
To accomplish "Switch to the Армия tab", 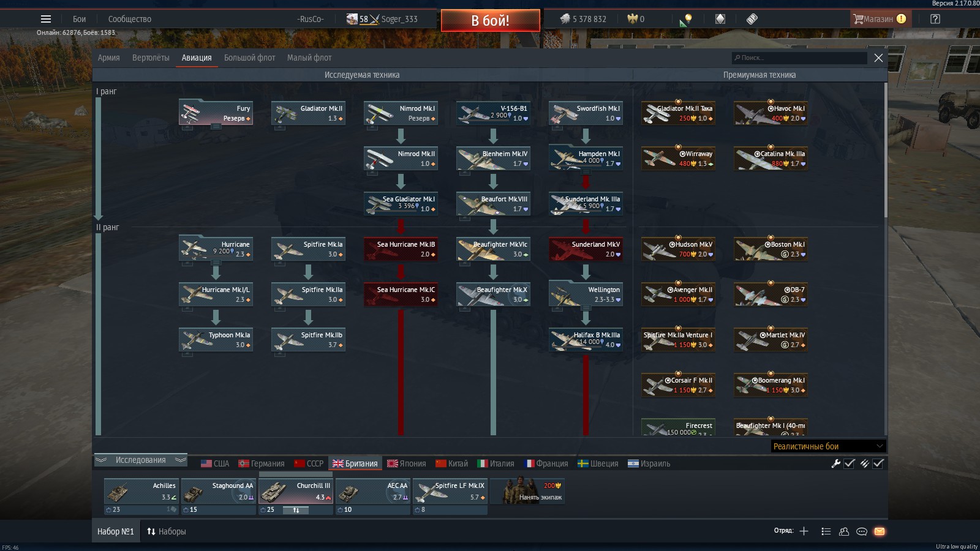I will (108, 58).
